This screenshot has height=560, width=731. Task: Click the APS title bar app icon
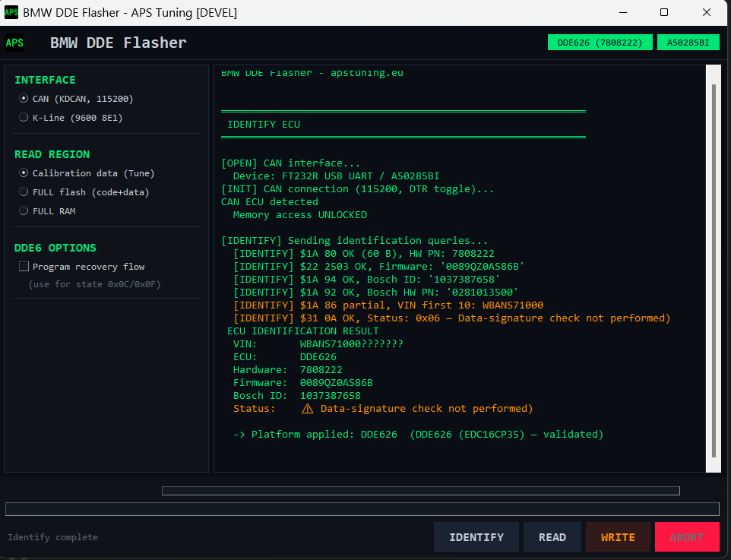point(11,13)
